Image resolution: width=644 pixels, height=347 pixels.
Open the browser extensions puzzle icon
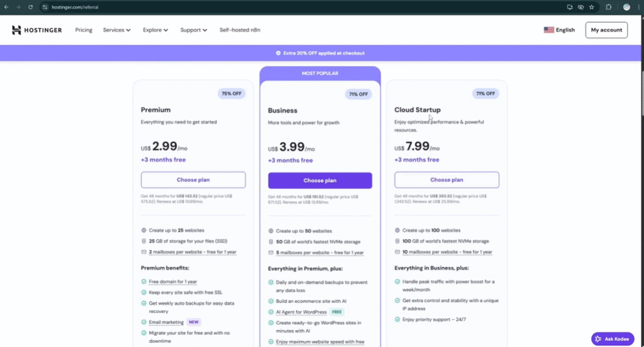pos(608,7)
